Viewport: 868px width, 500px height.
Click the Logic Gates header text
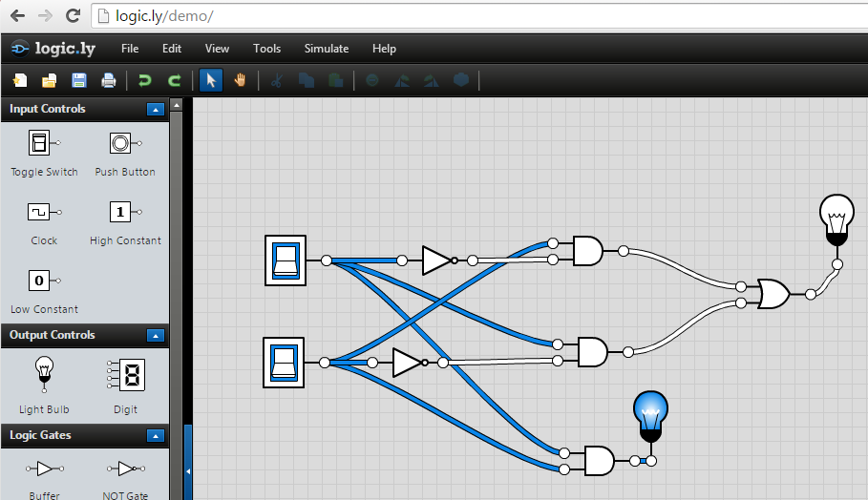click(x=40, y=435)
